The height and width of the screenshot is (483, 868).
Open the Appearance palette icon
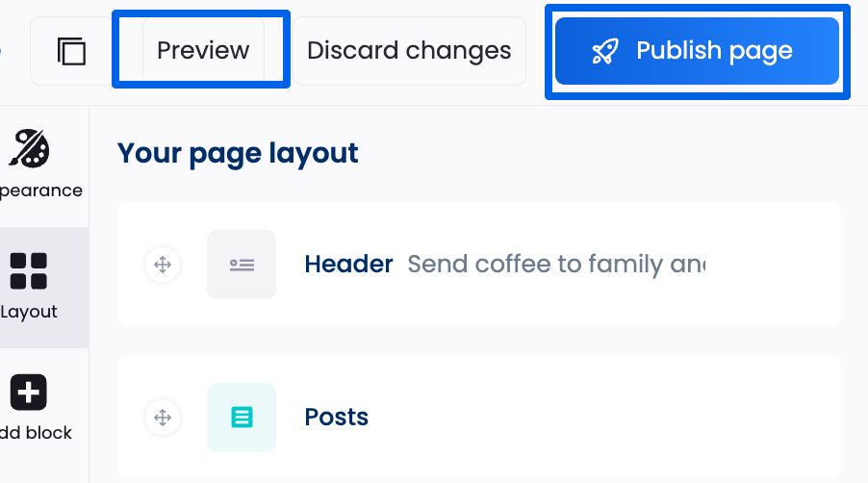point(29,148)
